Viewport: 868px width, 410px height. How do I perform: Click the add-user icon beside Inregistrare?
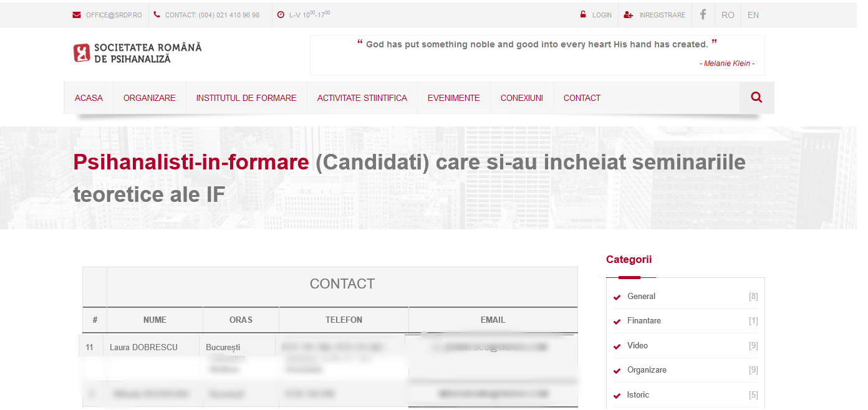click(629, 15)
